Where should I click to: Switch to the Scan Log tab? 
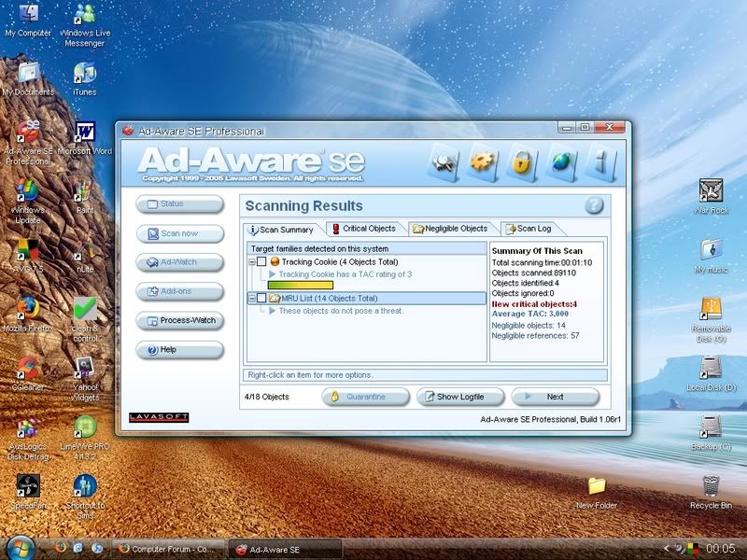pyautogui.click(x=528, y=229)
